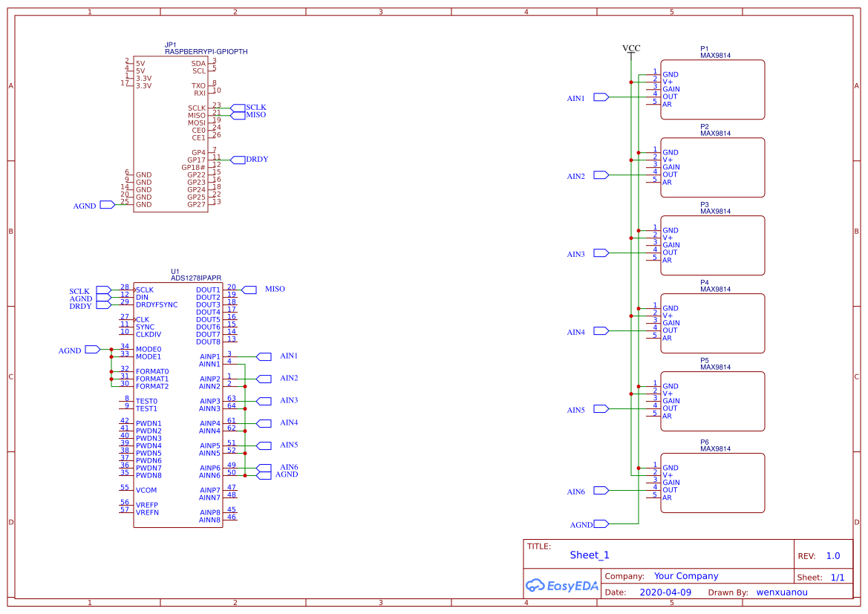Click the TXO pin label on JP1
Image resolution: width=868 pixels, height=614 pixels.
[x=198, y=86]
